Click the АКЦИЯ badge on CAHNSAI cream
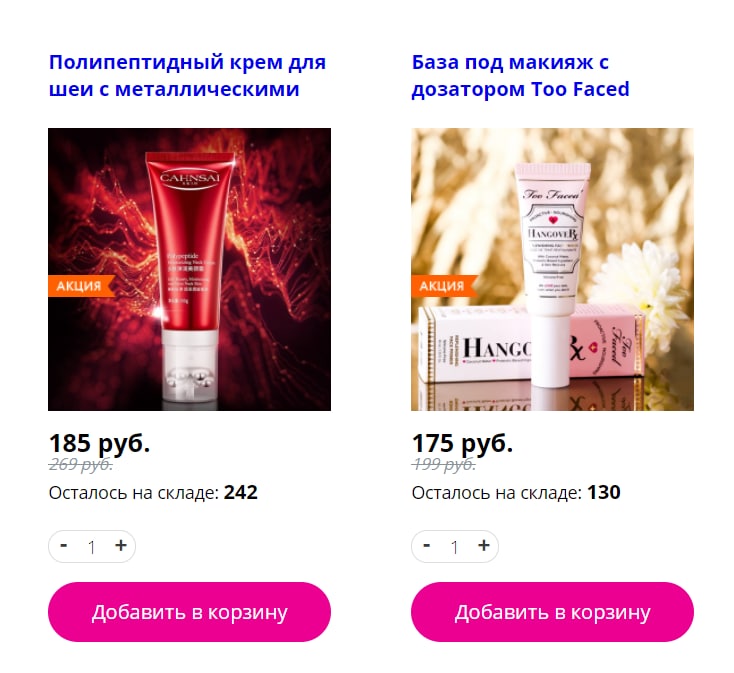The height and width of the screenshot is (673, 734). (x=81, y=286)
